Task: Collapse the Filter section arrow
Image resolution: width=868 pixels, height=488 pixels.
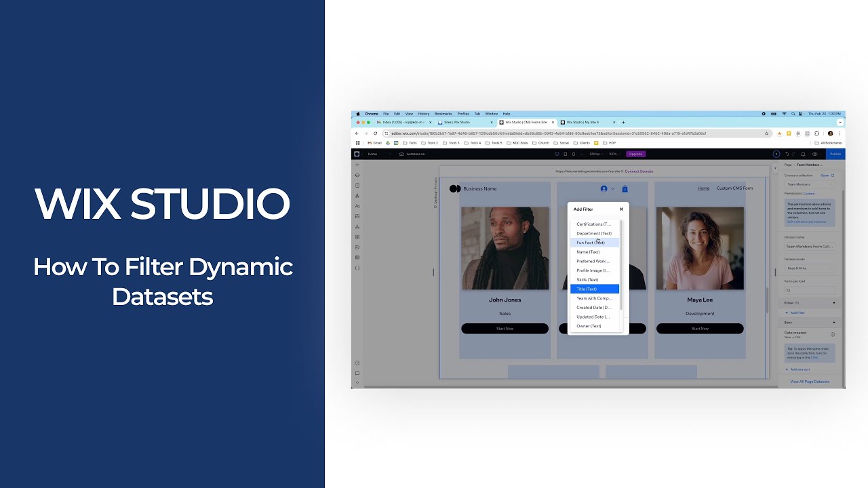Action: pyautogui.click(x=834, y=303)
